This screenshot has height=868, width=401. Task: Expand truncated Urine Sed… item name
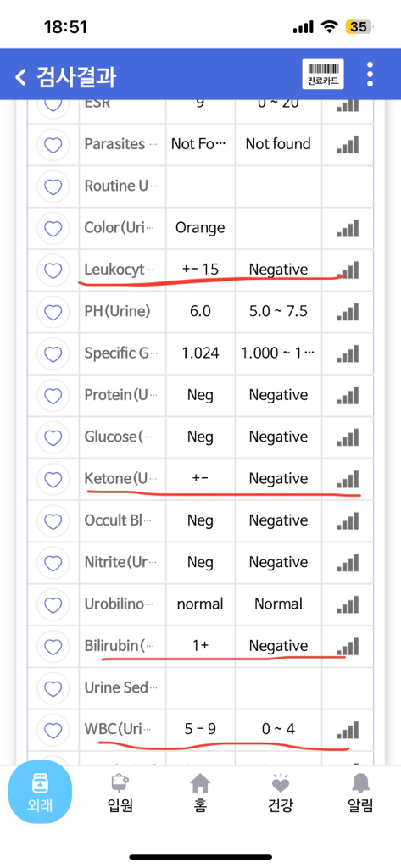click(x=120, y=687)
